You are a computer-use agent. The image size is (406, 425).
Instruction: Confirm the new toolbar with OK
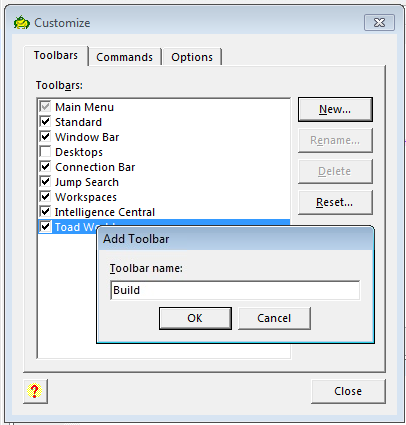195,318
